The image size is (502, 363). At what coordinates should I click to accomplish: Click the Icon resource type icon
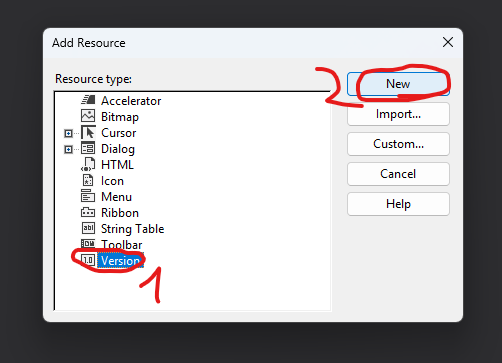88,180
